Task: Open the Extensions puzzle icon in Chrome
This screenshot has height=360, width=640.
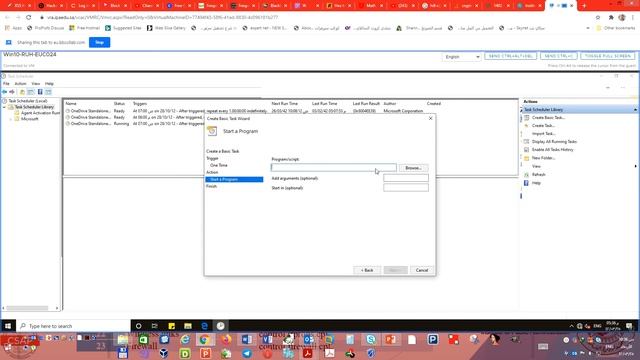Action: [x=611, y=18]
